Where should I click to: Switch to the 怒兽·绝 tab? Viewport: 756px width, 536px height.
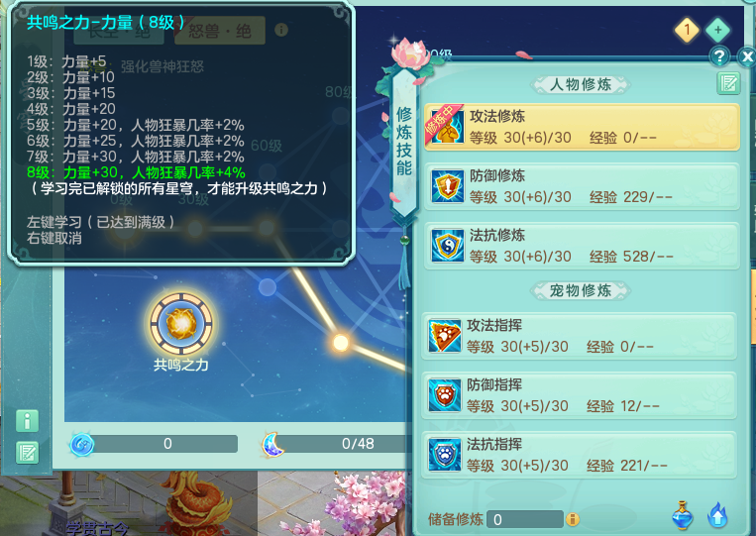coord(220,31)
